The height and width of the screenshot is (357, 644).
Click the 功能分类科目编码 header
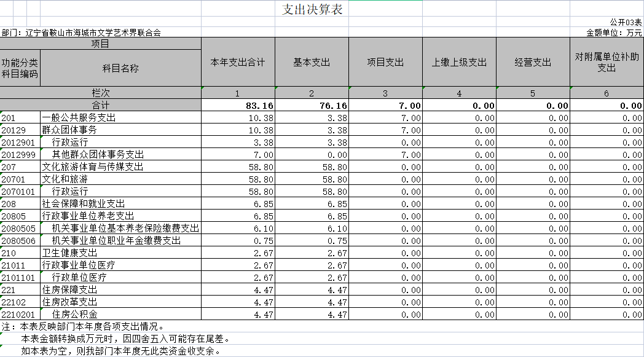coord(20,68)
